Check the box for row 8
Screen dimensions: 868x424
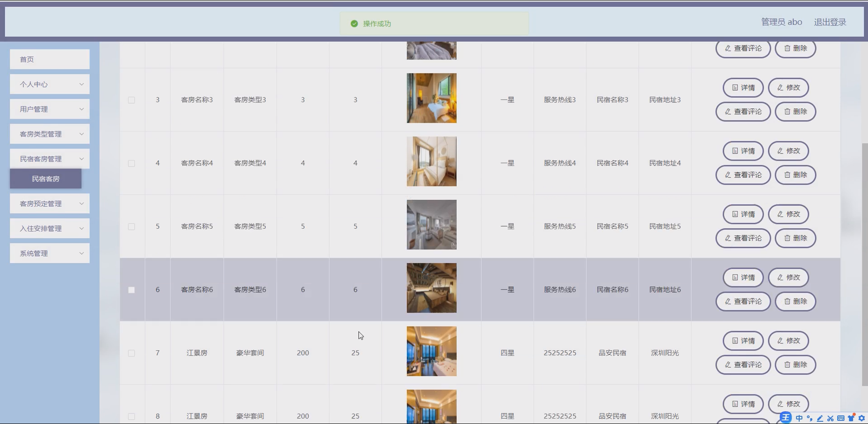click(132, 416)
